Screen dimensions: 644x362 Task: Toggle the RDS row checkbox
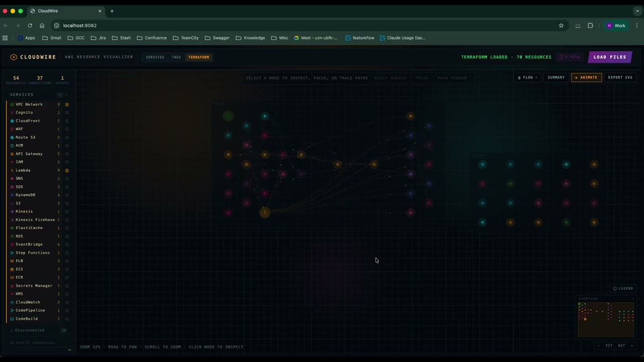point(67,236)
